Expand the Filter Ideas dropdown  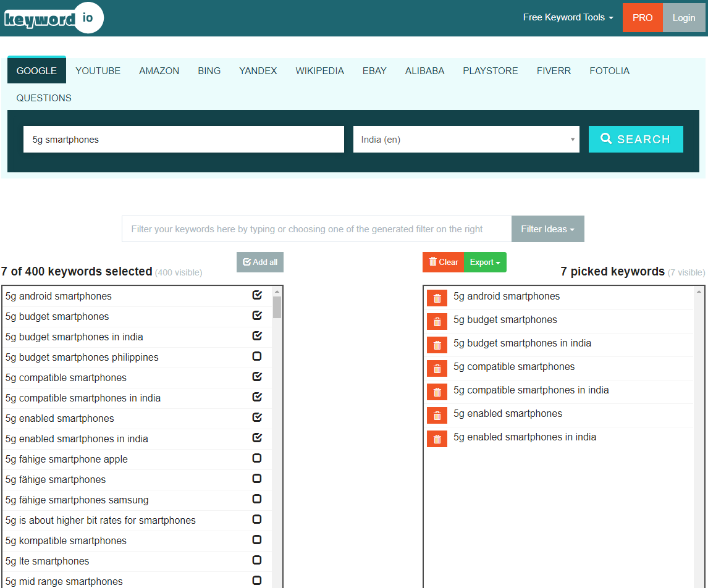[548, 229]
